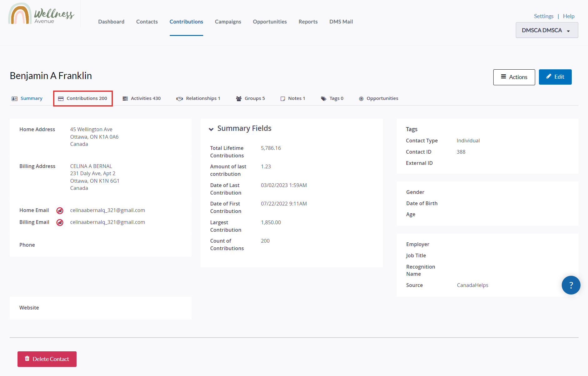This screenshot has height=376, width=588.
Task: Click the hamburger icon on Actions button
Action: coord(504,77)
